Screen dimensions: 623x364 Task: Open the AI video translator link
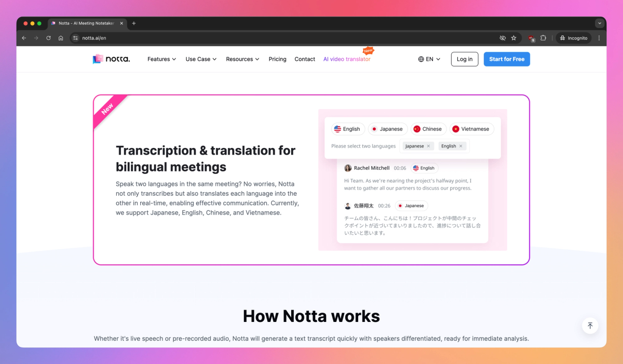(347, 59)
